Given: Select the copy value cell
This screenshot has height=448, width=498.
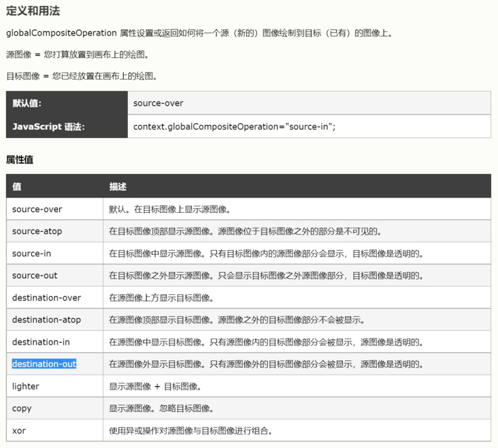Looking at the screenshot, I should (22, 409).
